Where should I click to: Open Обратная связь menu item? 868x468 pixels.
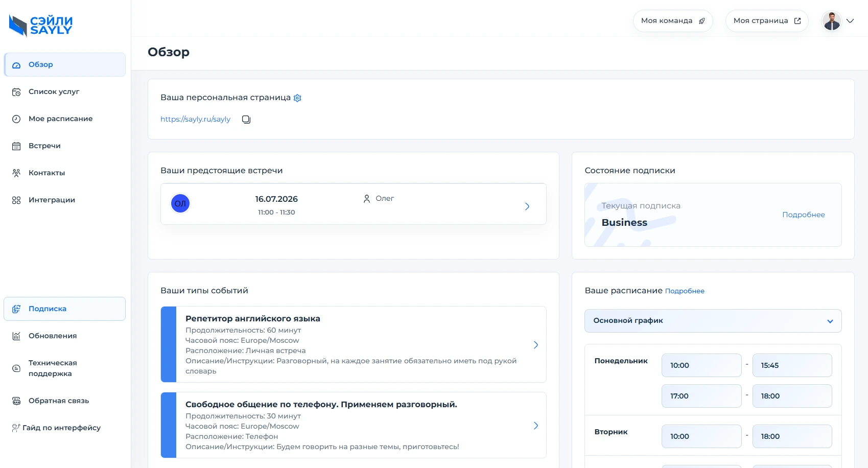tap(64, 401)
